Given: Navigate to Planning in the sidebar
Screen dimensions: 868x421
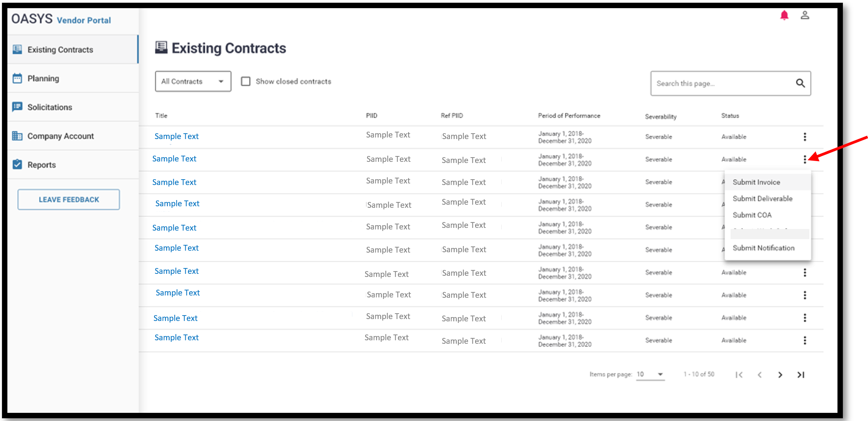Looking at the screenshot, I should (43, 78).
